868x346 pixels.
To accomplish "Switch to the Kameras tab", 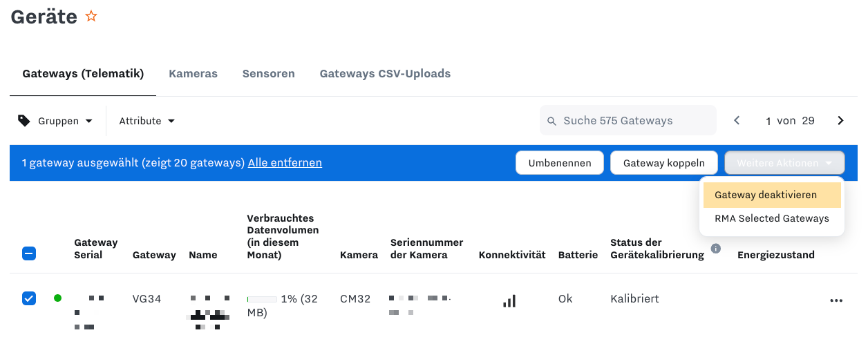I will tap(193, 73).
